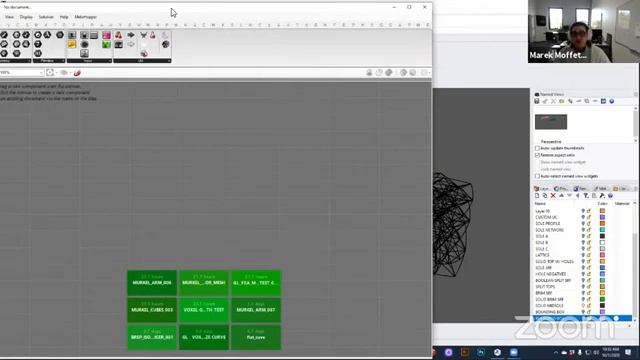Open the Display menu in Grasshopper
The image size is (640, 360).
(x=26, y=17)
